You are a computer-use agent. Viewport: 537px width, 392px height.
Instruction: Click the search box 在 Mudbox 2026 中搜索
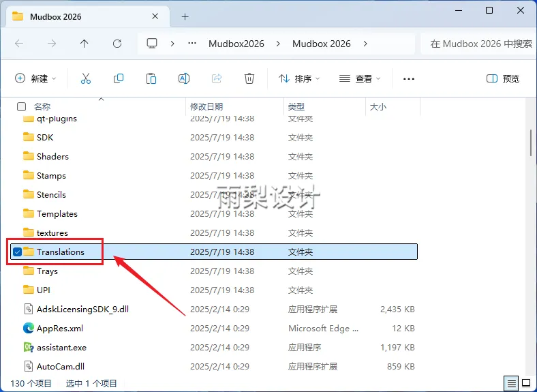click(x=478, y=44)
